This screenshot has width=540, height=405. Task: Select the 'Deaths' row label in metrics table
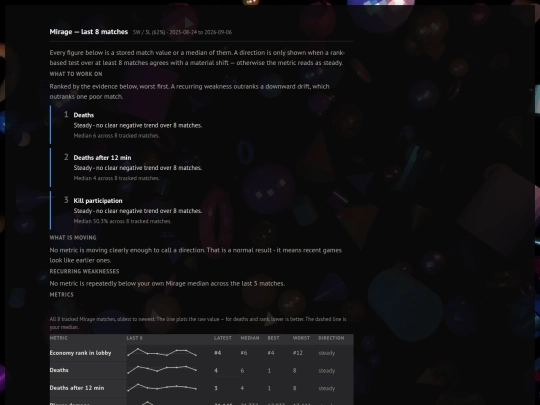pyautogui.click(x=59, y=370)
